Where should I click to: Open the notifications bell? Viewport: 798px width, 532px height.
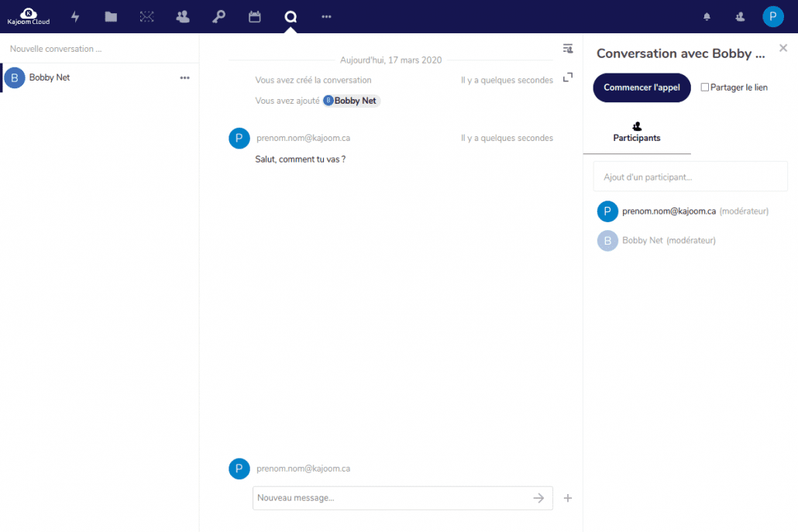pos(707,17)
